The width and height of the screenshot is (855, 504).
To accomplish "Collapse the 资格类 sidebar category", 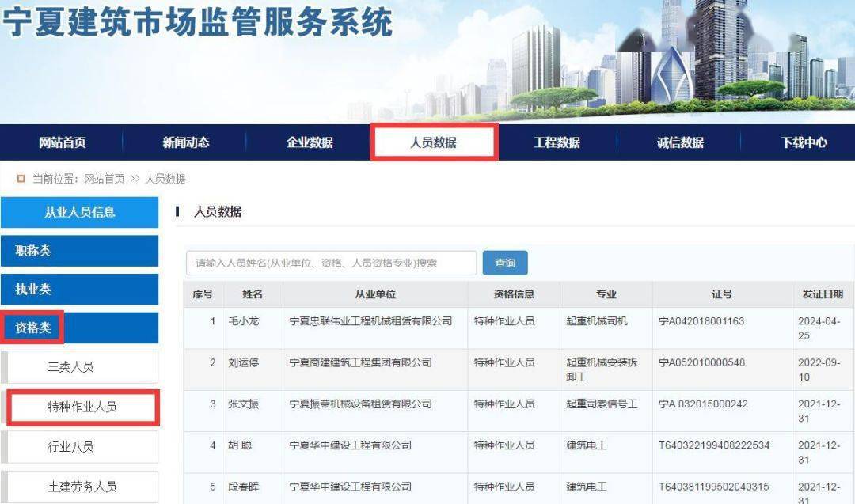I will tap(79, 328).
